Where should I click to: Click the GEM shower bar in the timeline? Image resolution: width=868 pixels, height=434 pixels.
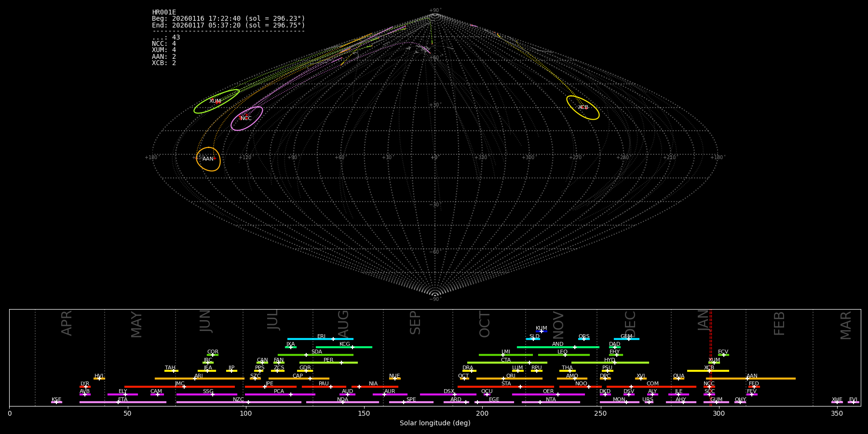(x=626, y=339)
